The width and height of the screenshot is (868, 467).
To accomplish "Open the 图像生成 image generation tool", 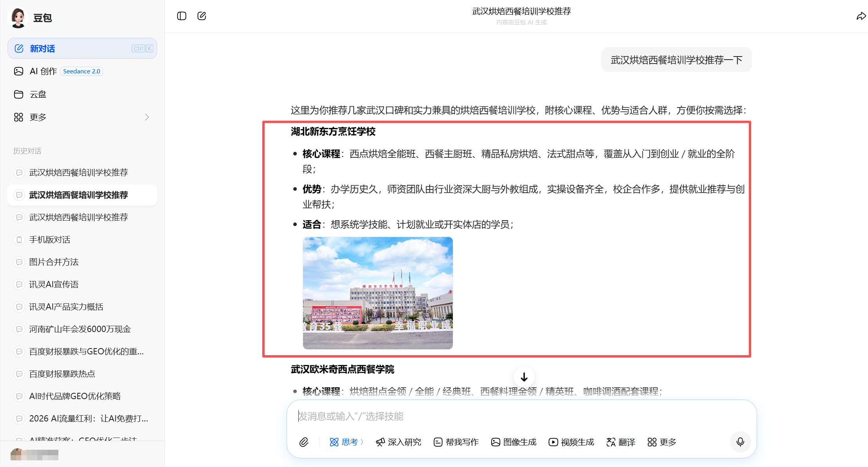I will (514, 442).
